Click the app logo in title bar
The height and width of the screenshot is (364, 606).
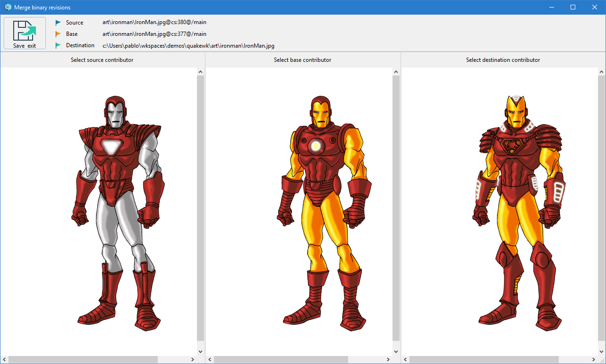coord(8,7)
